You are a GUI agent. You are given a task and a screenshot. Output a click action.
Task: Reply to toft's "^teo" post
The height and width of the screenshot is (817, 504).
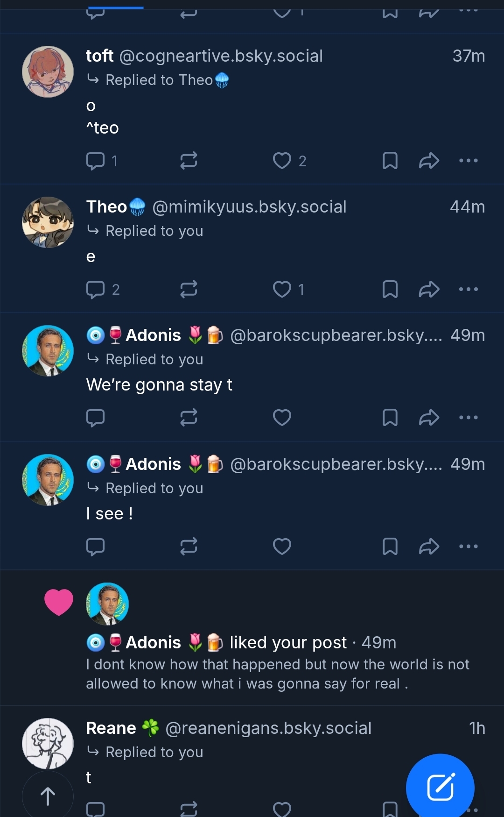pos(96,161)
